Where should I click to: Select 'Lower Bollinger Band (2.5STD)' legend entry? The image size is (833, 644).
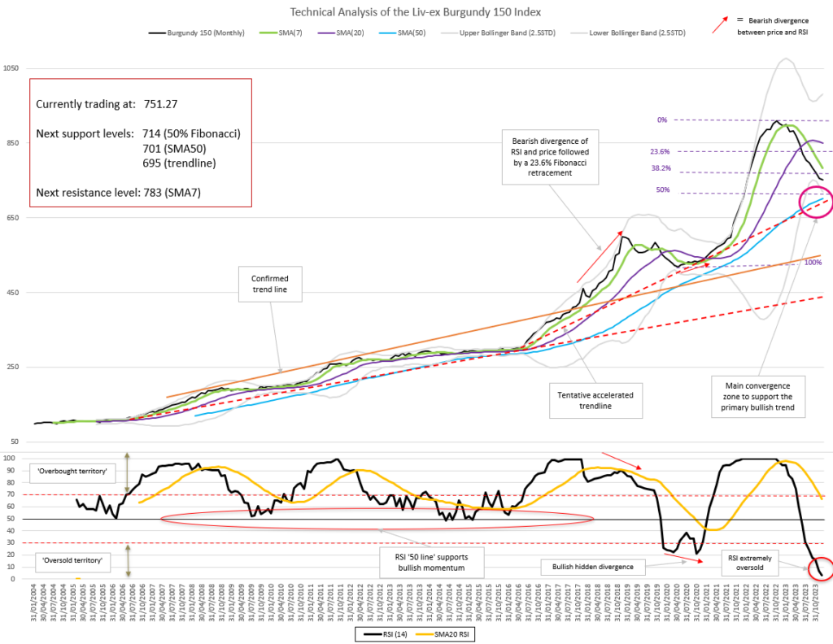628,33
